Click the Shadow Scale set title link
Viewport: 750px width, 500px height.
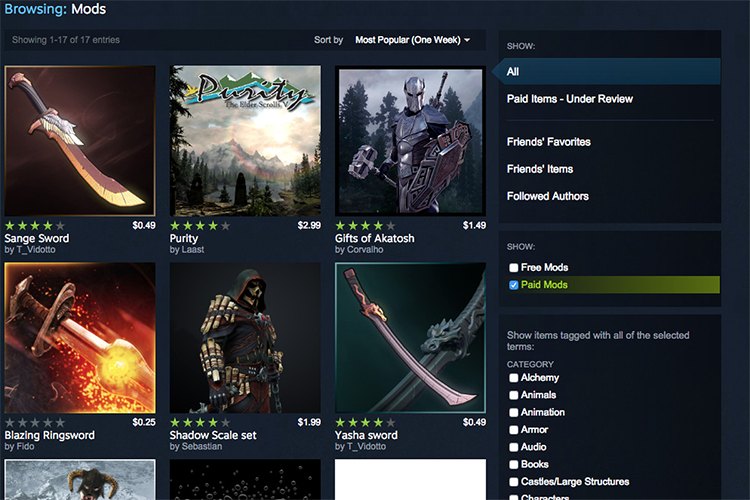[x=213, y=435]
